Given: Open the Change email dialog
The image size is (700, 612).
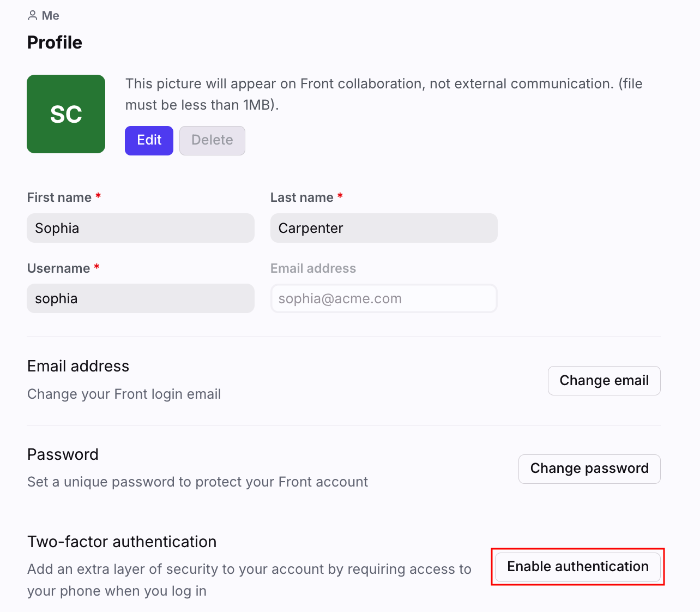Looking at the screenshot, I should 604,381.
